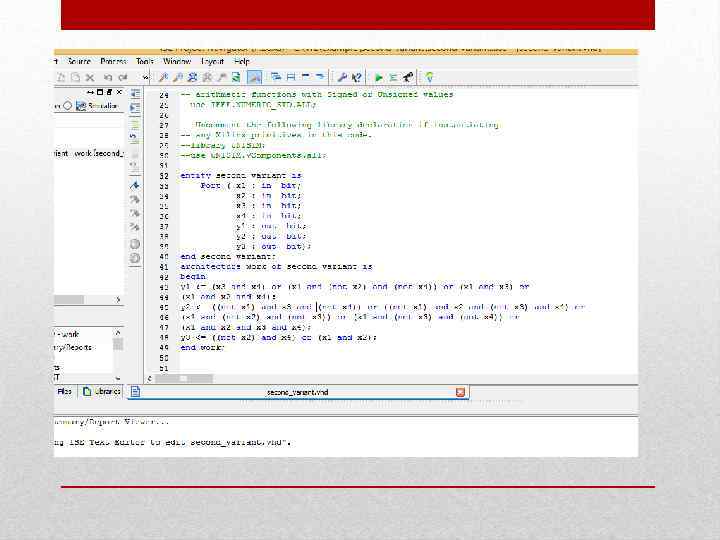Open the Window menu
This screenshot has height=540, width=720.
point(176,62)
